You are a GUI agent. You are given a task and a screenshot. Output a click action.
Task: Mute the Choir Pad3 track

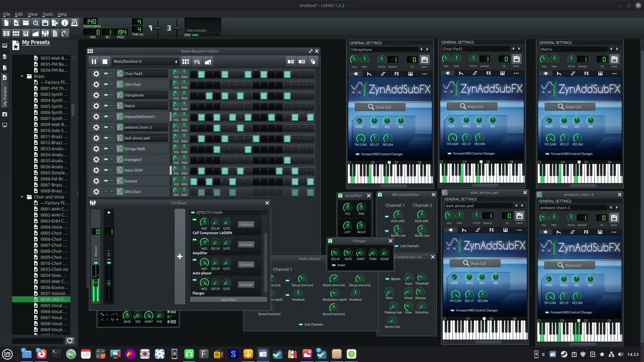tap(106, 74)
